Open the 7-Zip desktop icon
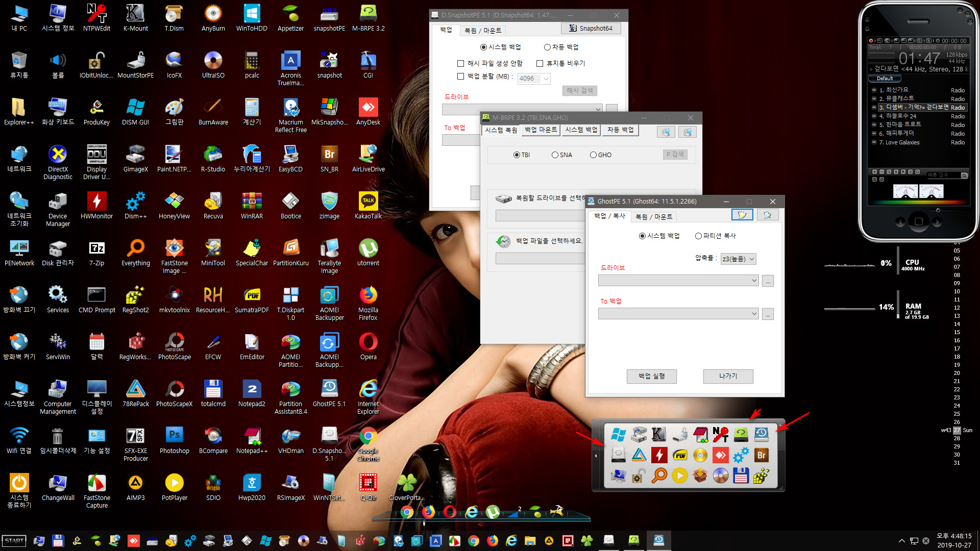 [x=96, y=253]
